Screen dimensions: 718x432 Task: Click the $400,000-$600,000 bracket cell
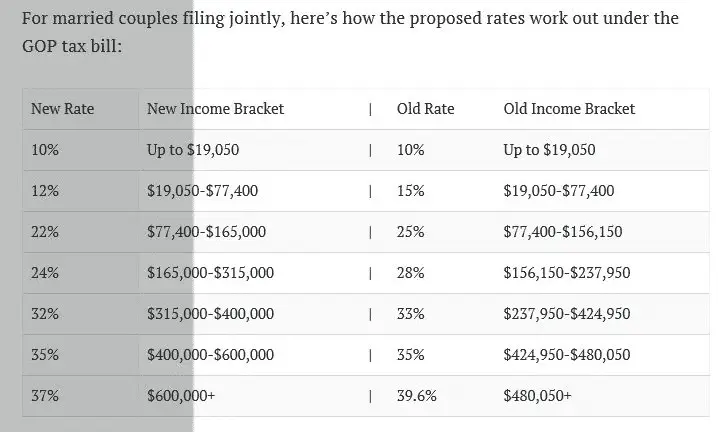click(x=210, y=355)
